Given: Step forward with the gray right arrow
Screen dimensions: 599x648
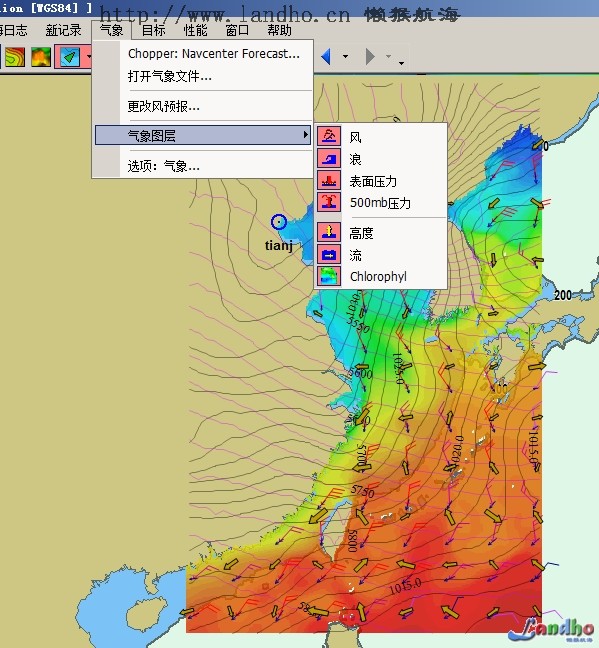Looking at the screenshot, I should point(370,56).
